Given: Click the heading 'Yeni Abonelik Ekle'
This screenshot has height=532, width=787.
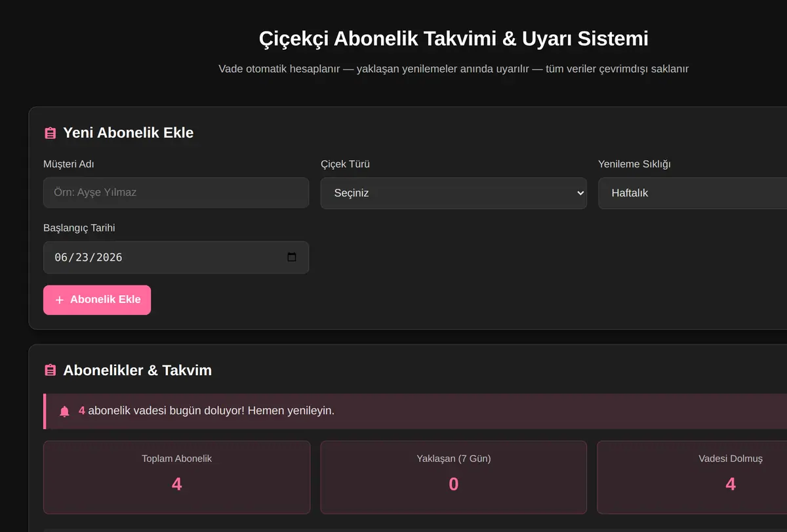Looking at the screenshot, I should coord(129,133).
